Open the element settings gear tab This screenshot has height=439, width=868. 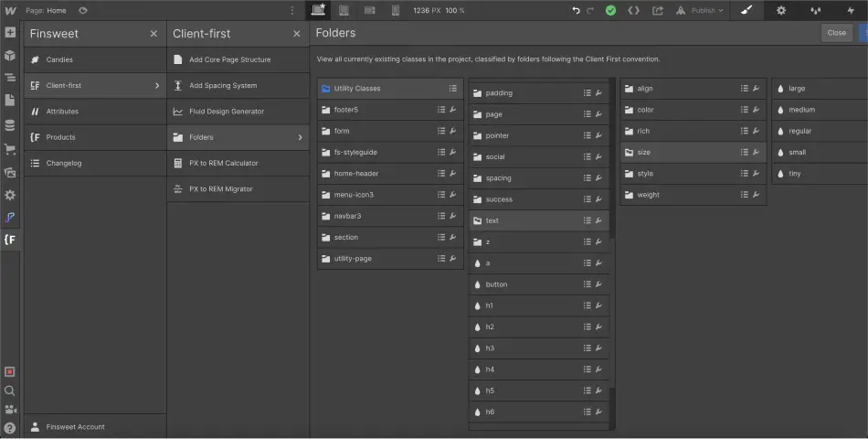pos(781,10)
